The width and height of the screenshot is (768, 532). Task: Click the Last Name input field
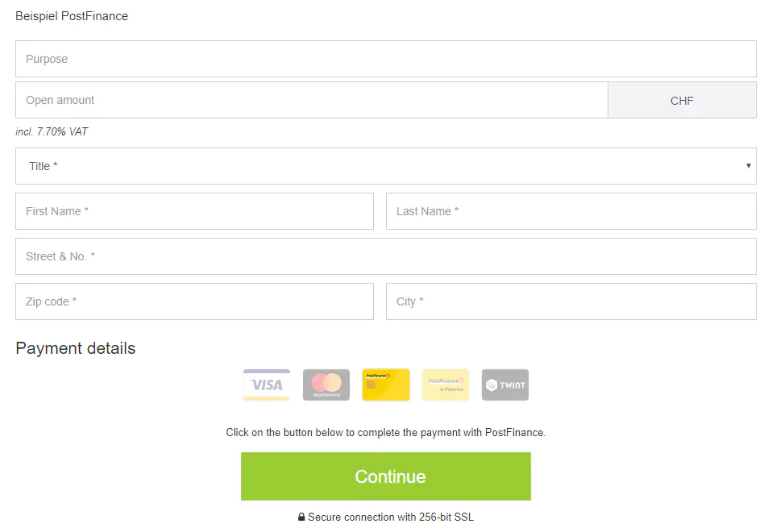click(571, 211)
